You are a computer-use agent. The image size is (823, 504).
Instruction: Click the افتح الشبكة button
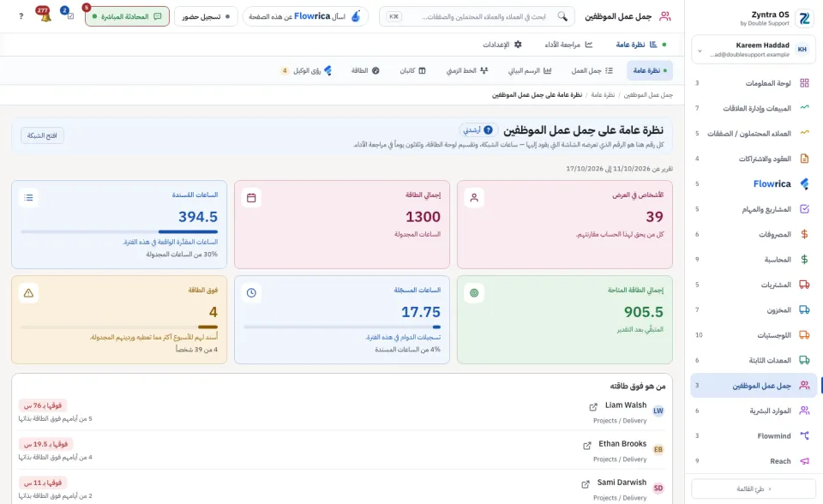42,135
